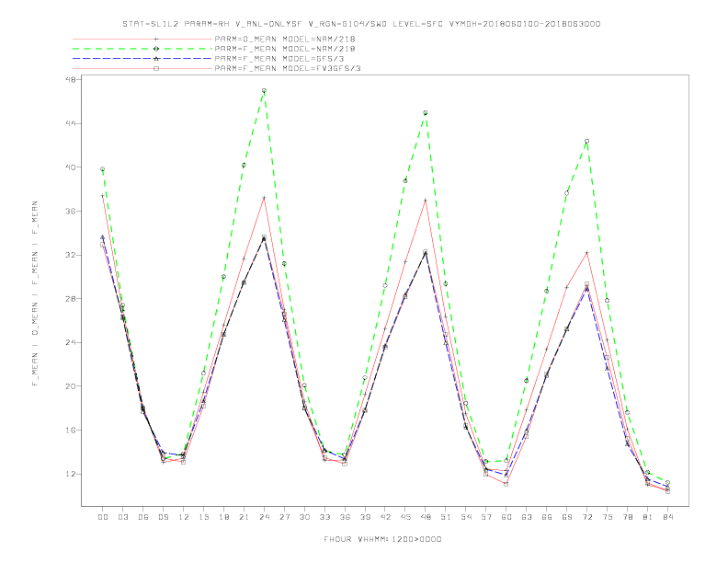The width and height of the screenshot is (728, 563).
Task: Select legend entry PARM=F_MEAN MODEL=GFS/3
Action: pos(279,59)
